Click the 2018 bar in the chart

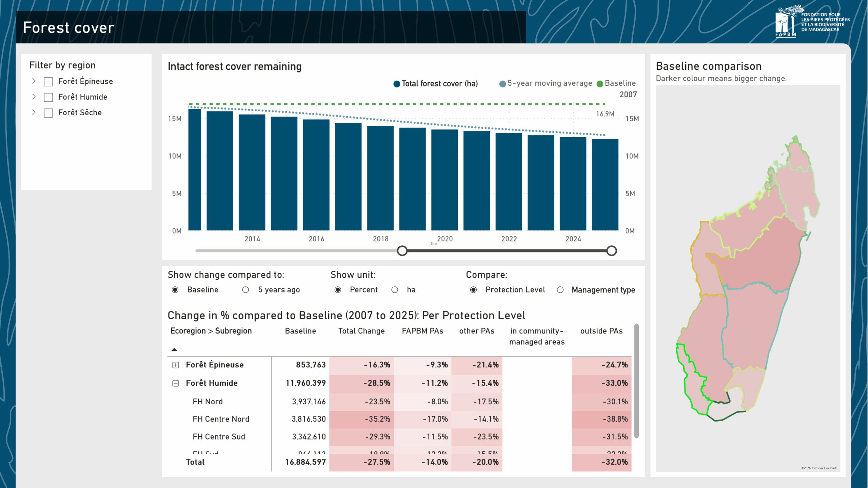click(x=380, y=178)
